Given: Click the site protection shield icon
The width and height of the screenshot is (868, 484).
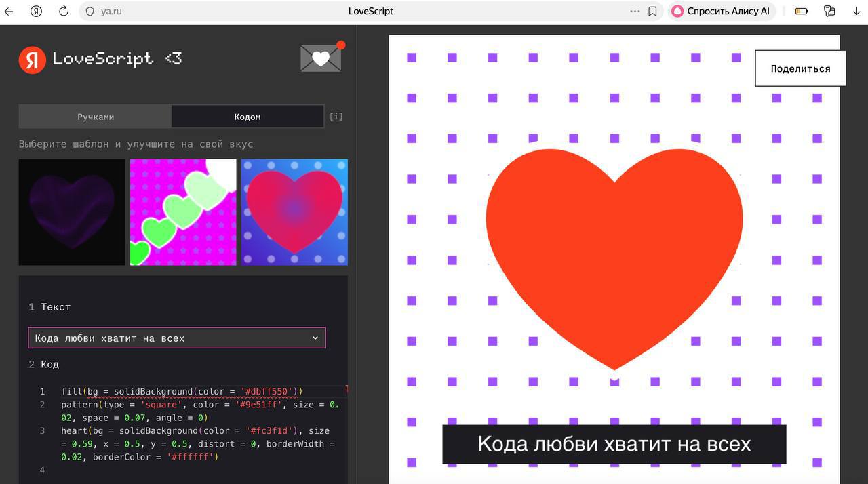Looking at the screenshot, I should pos(90,12).
